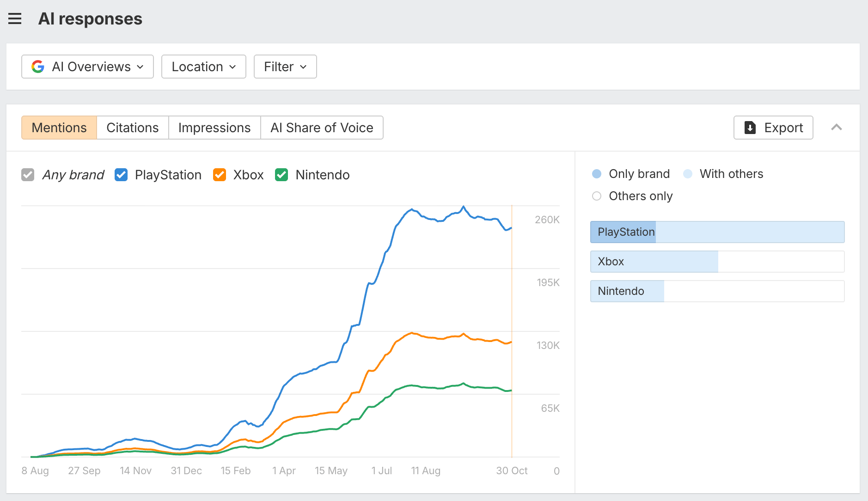Screen dimensions: 868x501
Task: Select the Mentions tab
Action: click(x=59, y=128)
